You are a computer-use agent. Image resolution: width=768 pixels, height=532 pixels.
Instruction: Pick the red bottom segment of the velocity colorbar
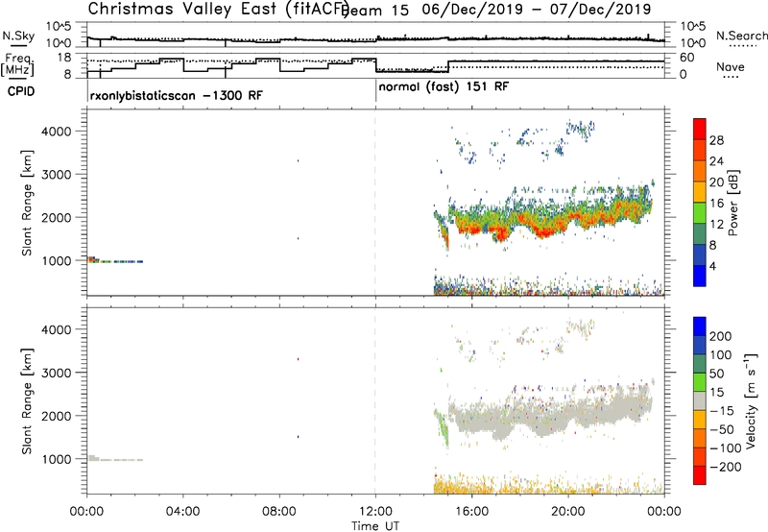(700, 475)
